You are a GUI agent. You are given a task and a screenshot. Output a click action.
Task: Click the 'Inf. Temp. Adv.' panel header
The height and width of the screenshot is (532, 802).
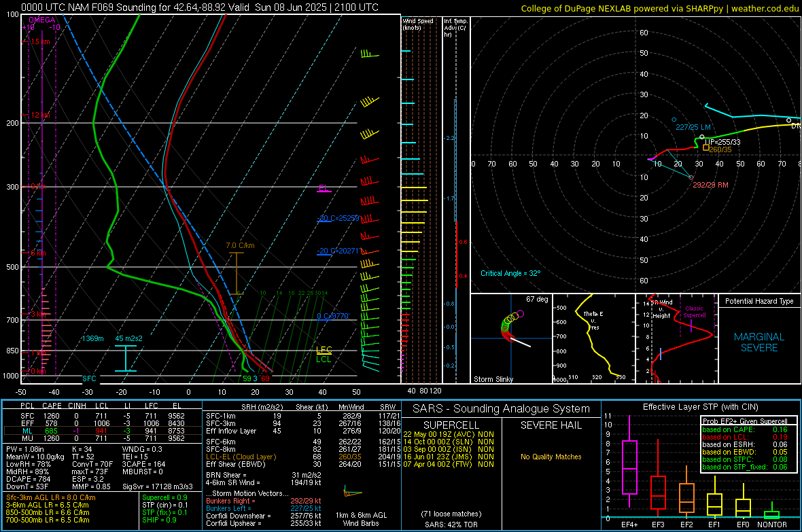(455, 28)
